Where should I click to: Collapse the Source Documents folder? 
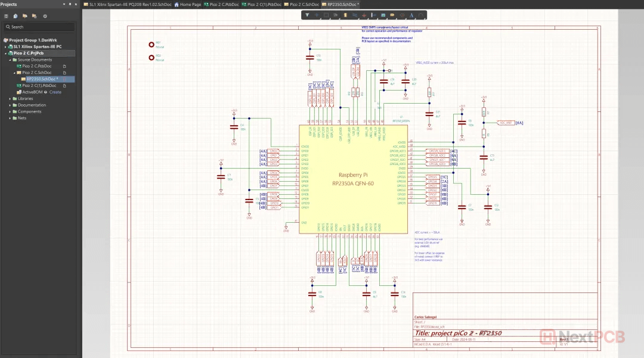(10, 60)
